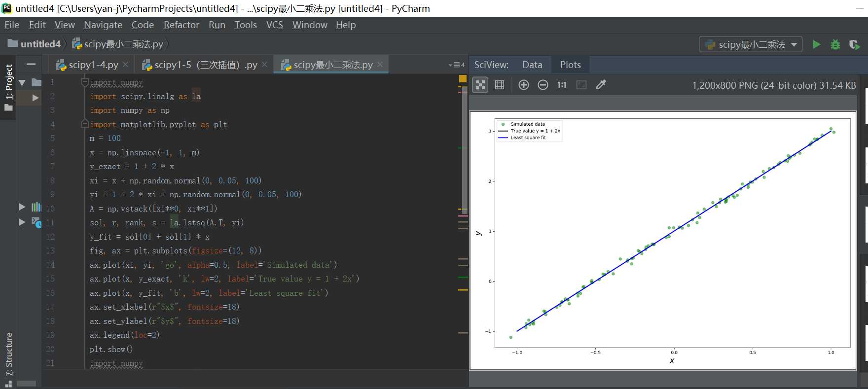Screen dimensions: 868x389
Task: Expand the child node in project tree
Action: tap(36, 98)
